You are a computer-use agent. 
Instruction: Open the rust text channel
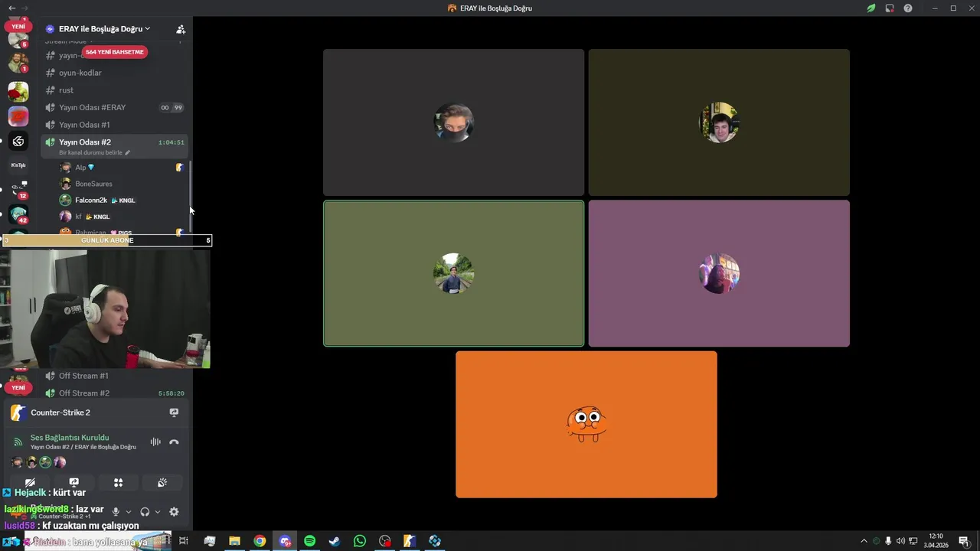click(115, 90)
